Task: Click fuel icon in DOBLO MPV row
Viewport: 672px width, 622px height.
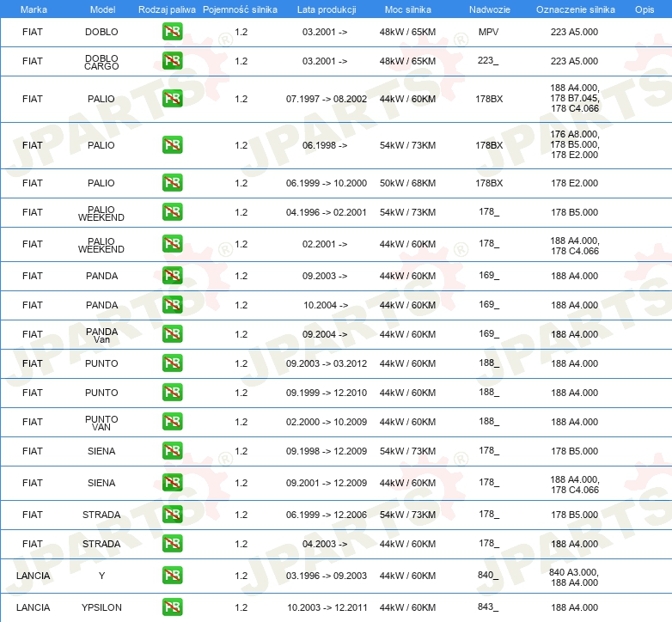Action: (x=172, y=32)
